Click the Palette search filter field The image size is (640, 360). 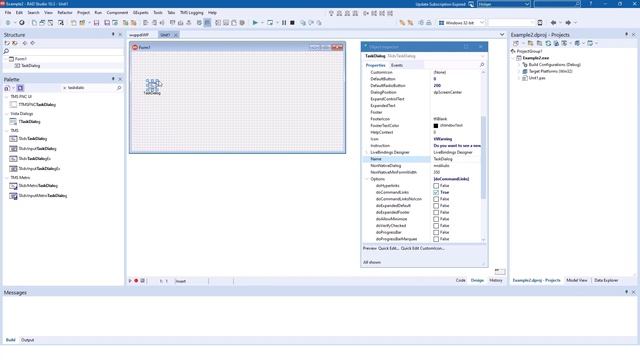tap(91, 88)
